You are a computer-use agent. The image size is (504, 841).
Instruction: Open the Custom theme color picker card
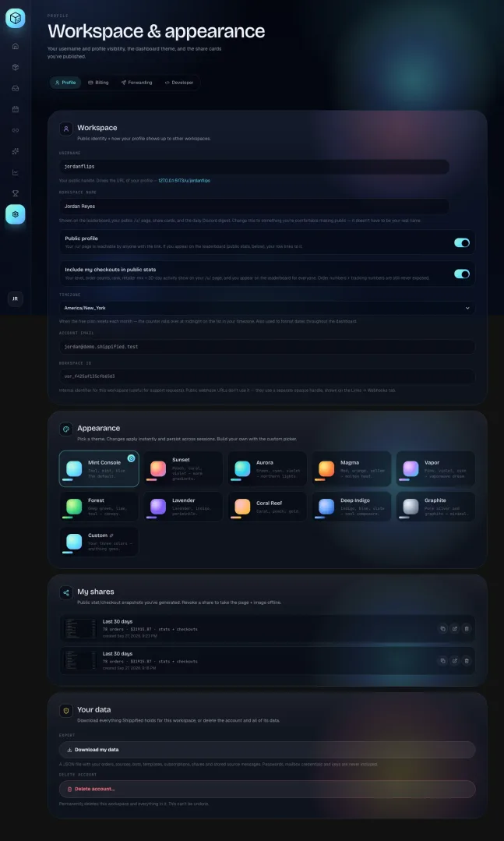point(99,542)
